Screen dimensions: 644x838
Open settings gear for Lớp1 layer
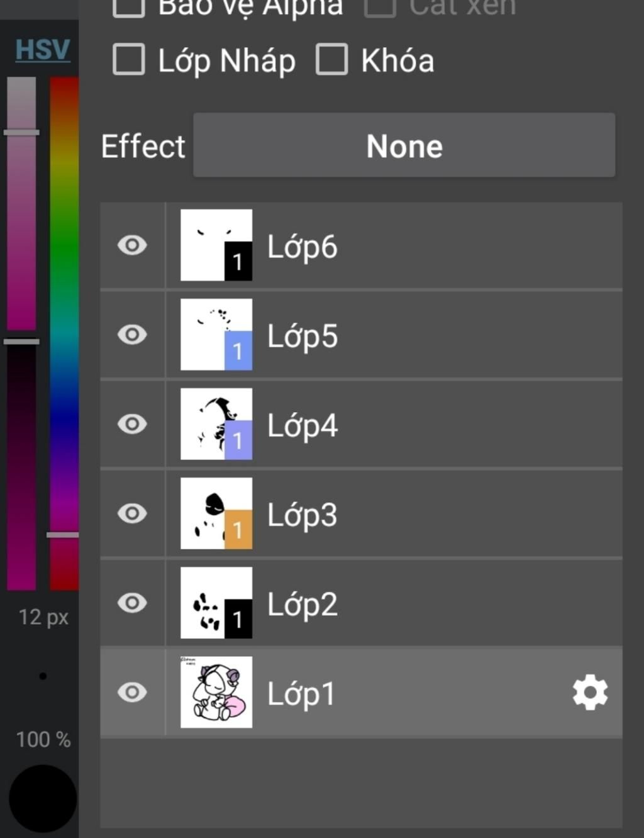[x=590, y=693]
